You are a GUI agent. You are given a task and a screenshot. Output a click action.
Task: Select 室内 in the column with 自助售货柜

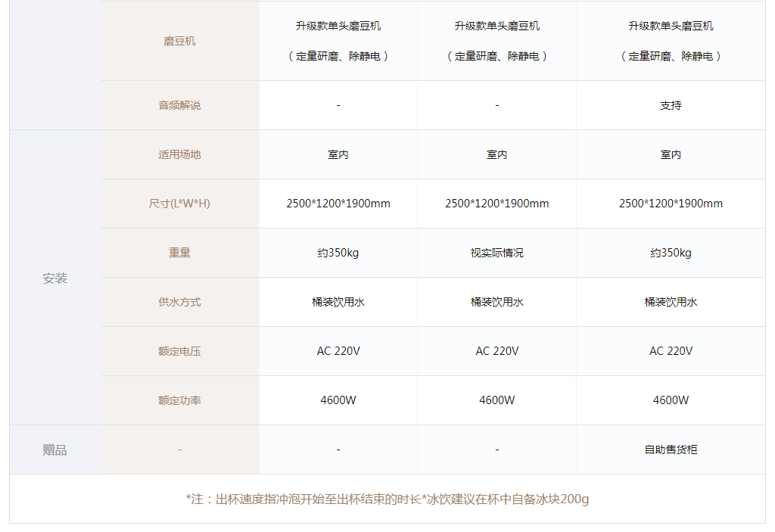(671, 154)
